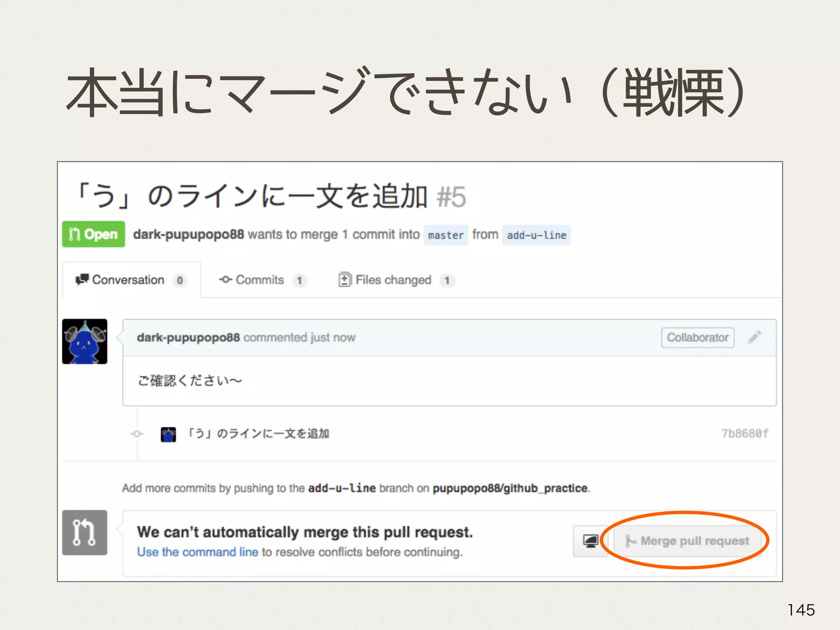Open commit hash 7b8680f
Screen dimensions: 840x630
point(744,434)
